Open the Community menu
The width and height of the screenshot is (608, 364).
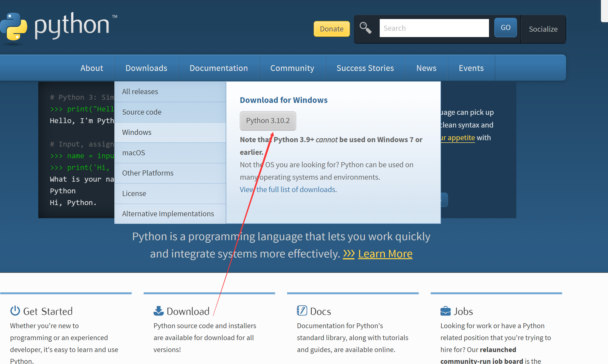point(292,68)
